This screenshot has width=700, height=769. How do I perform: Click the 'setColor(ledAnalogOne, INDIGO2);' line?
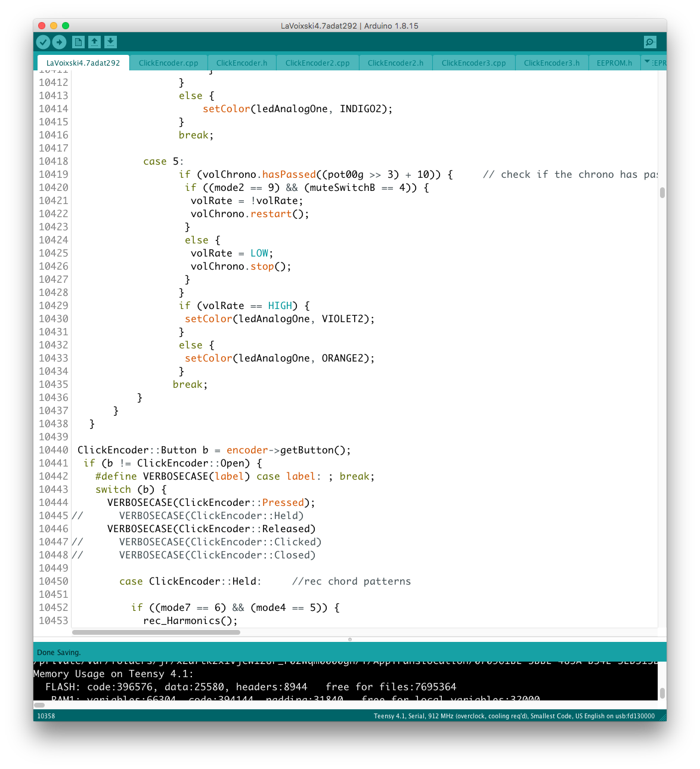[298, 109]
